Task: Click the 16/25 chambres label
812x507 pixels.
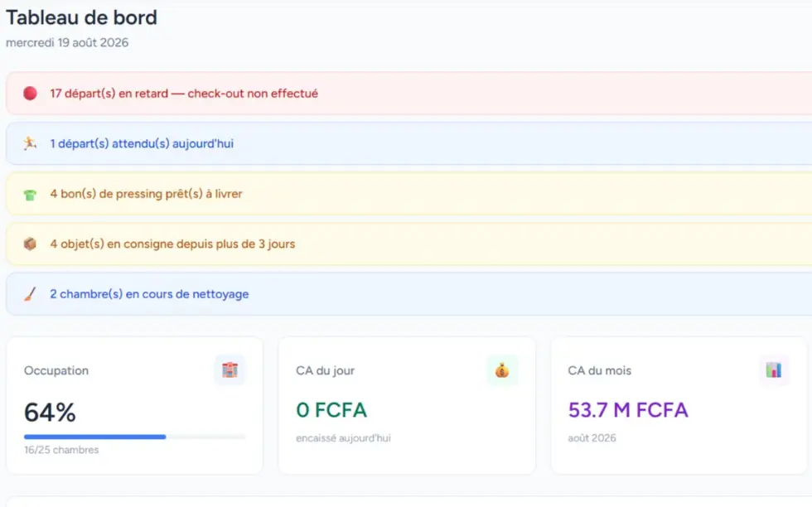Action: click(x=61, y=450)
